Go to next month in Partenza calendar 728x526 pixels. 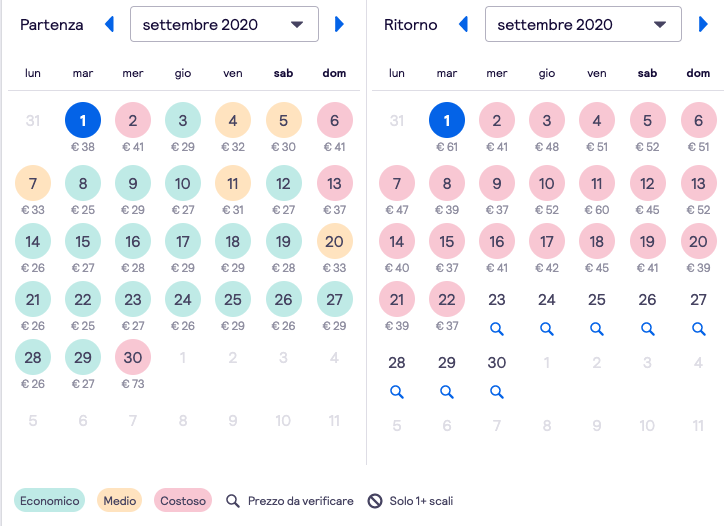[340, 24]
